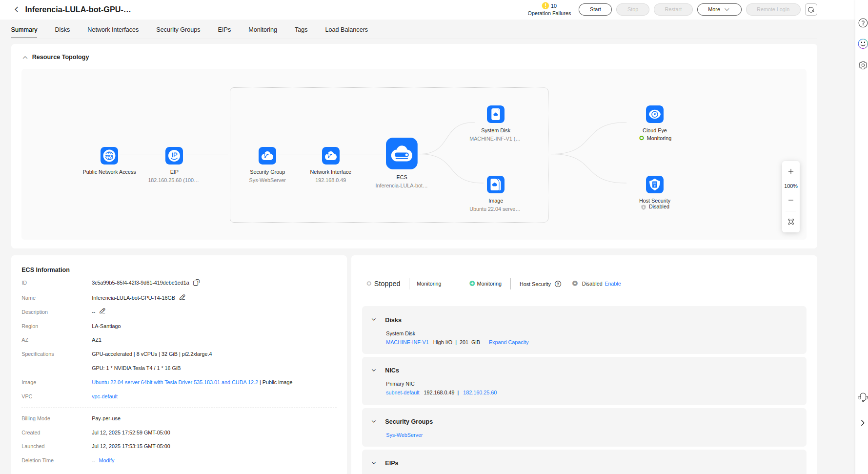This screenshot has width=868, height=474.
Task: Collapse the Resource Topology section
Action: [x=25, y=58]
